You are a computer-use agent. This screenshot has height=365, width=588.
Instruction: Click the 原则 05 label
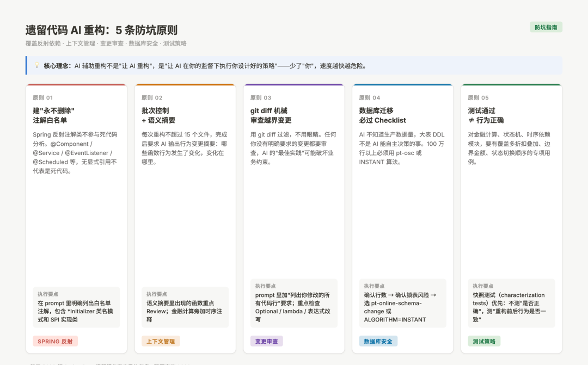coord(478,97)
